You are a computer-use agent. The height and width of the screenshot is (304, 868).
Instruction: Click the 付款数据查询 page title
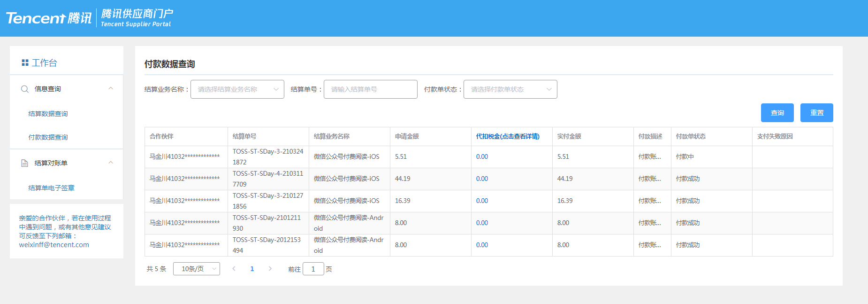coord(169,64)
